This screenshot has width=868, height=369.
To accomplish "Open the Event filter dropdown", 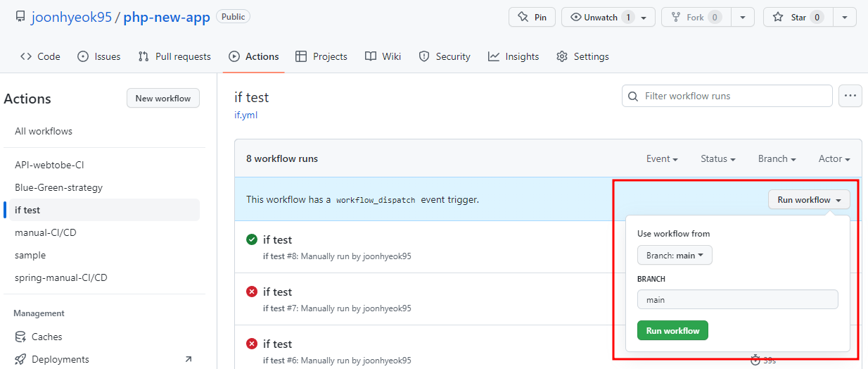I will [x=662, y=158].
